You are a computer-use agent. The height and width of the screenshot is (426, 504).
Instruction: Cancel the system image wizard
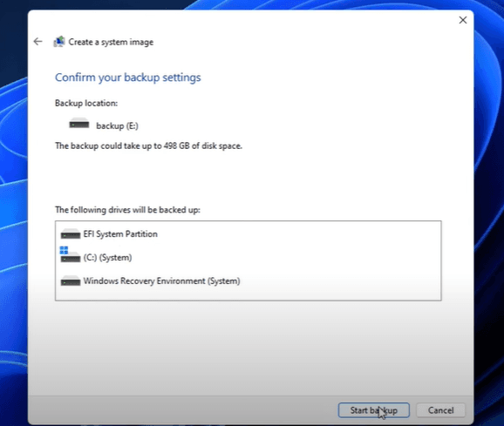click(x=440, y=410)
